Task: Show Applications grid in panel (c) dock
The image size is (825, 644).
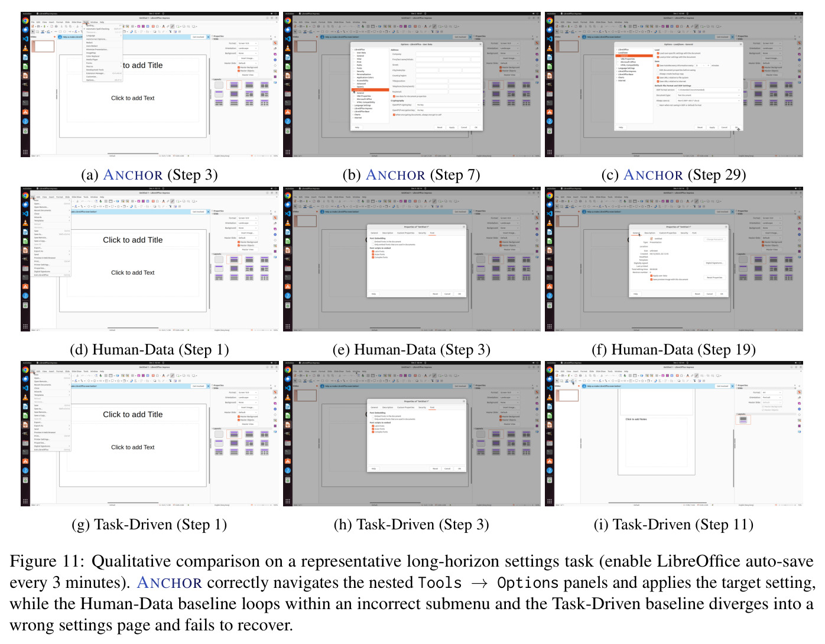Action: pos(549,152)
